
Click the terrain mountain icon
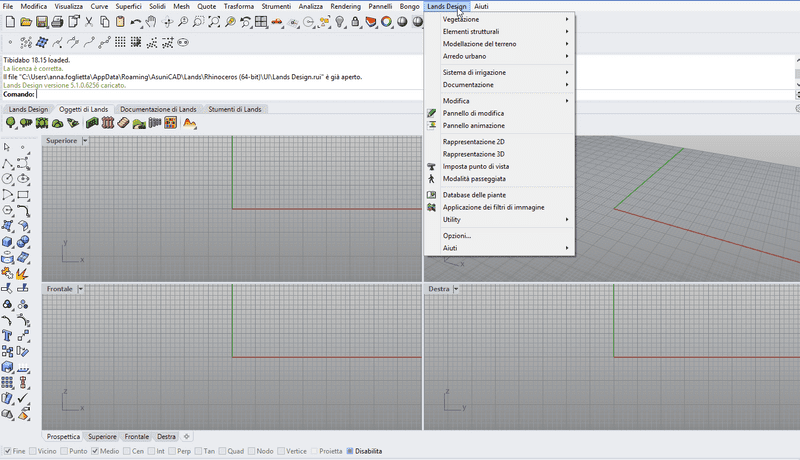[x=189, y=122]
